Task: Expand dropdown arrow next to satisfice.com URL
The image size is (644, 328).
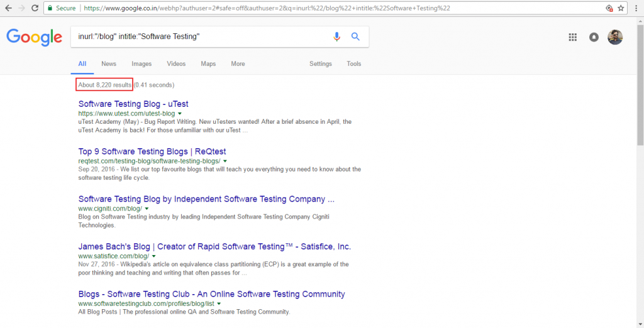Action: click(153, 256)
